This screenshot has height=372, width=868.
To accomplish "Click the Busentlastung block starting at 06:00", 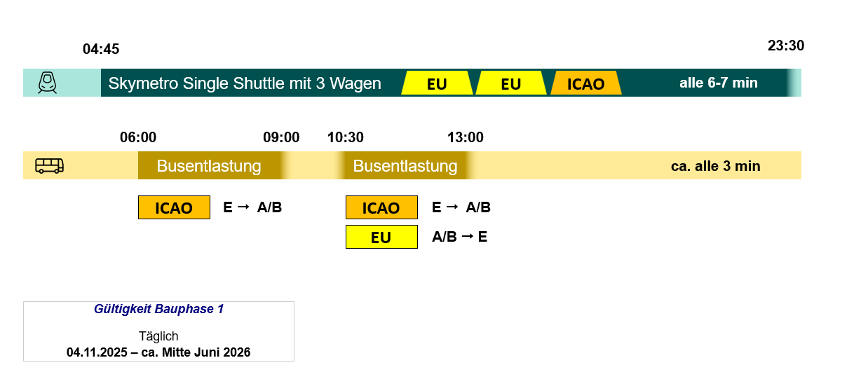I will click(208, 166).
